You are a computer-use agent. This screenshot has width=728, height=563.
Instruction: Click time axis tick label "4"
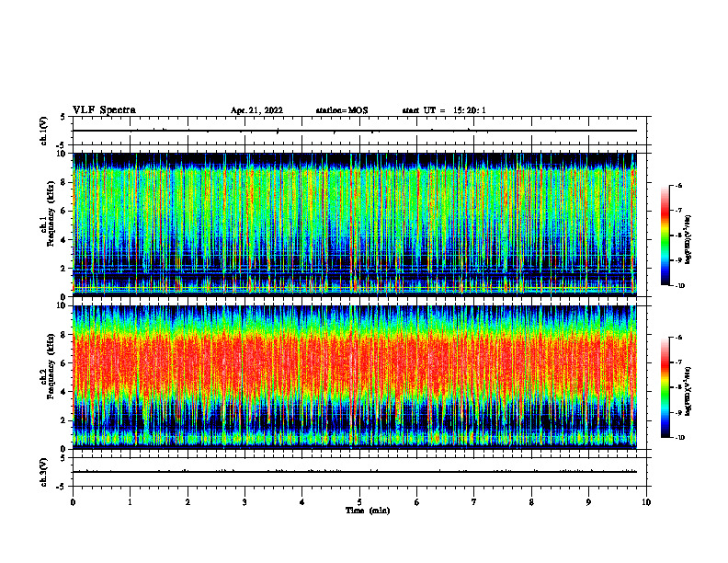[302, 502]
